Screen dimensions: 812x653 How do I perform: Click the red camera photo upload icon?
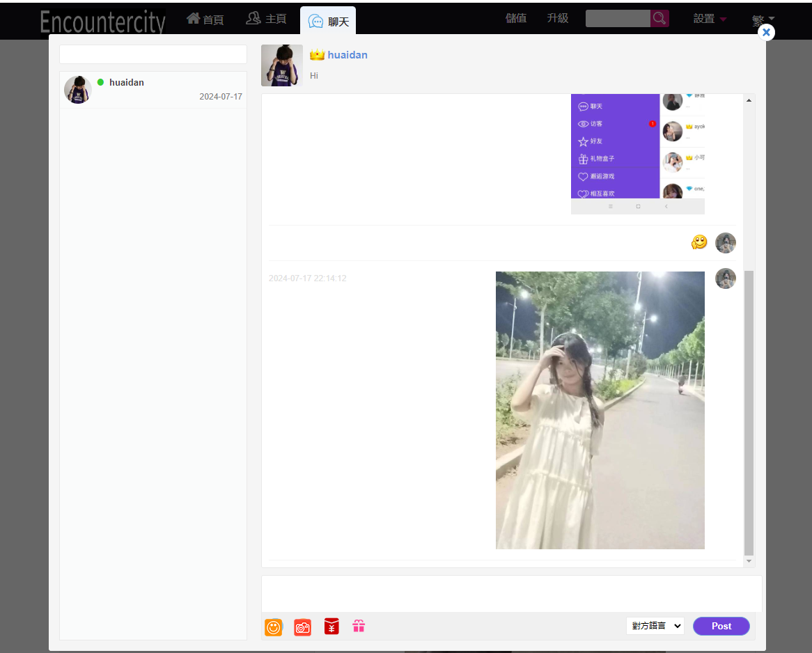(x=302, y=627)
